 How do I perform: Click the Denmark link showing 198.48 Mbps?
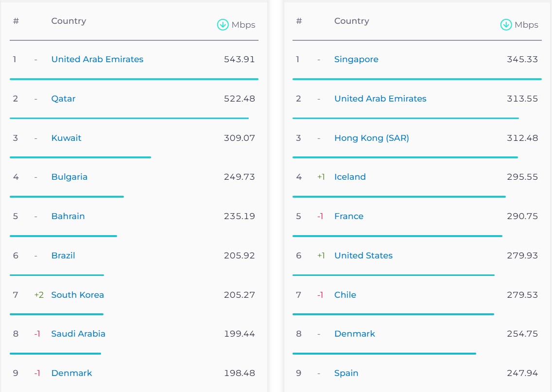click(x=71, y=373)
